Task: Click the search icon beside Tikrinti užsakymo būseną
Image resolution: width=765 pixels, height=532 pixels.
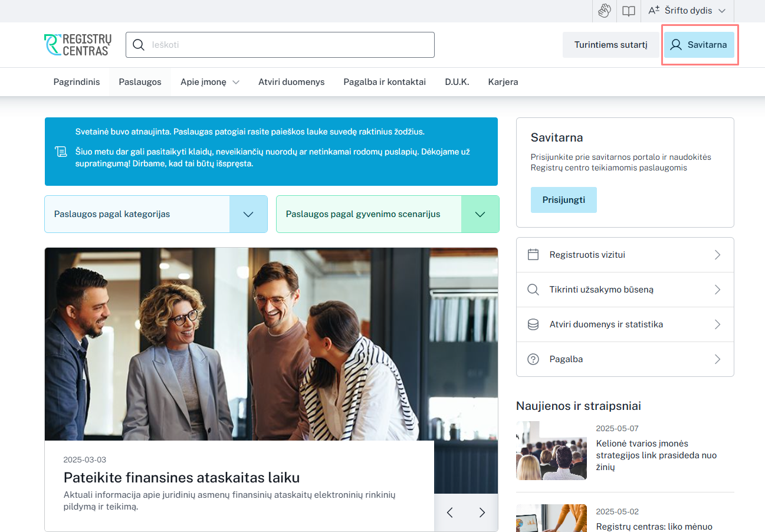Action: 533,290
